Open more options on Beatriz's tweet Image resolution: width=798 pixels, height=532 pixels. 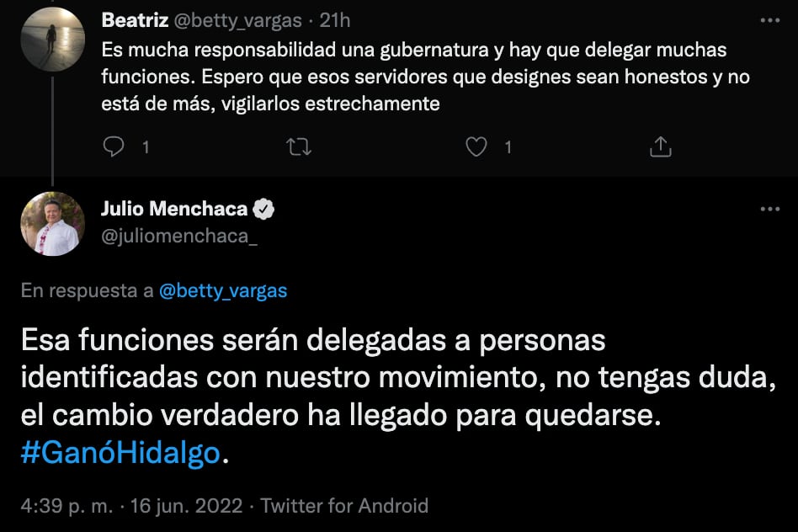[769, 20]
